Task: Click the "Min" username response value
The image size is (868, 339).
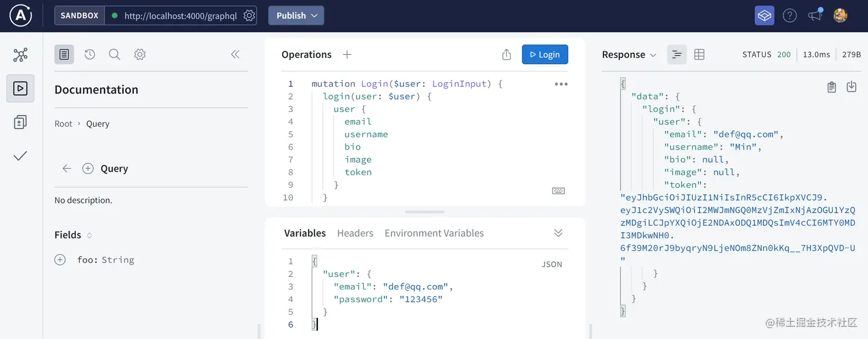Action: [746, 147]
